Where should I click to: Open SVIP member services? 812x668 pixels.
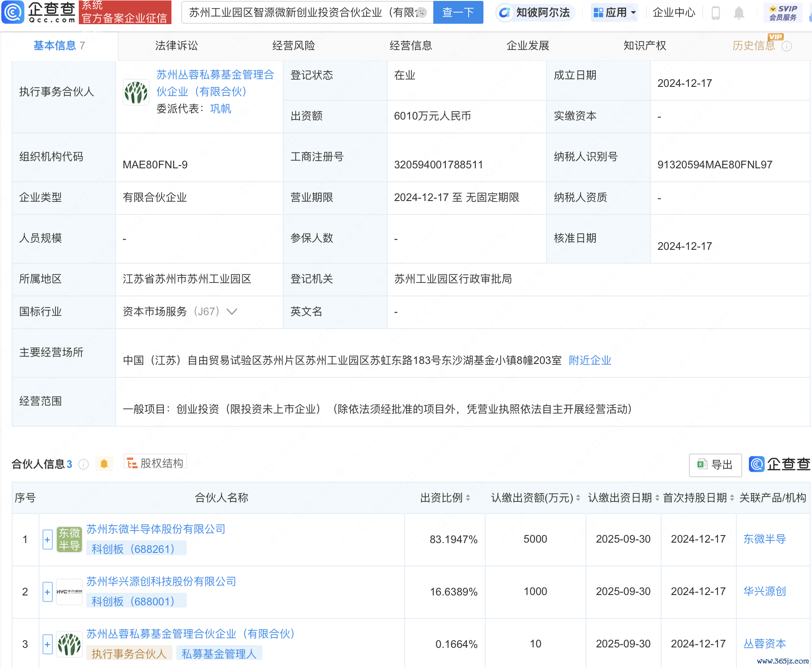pos(783,13)
